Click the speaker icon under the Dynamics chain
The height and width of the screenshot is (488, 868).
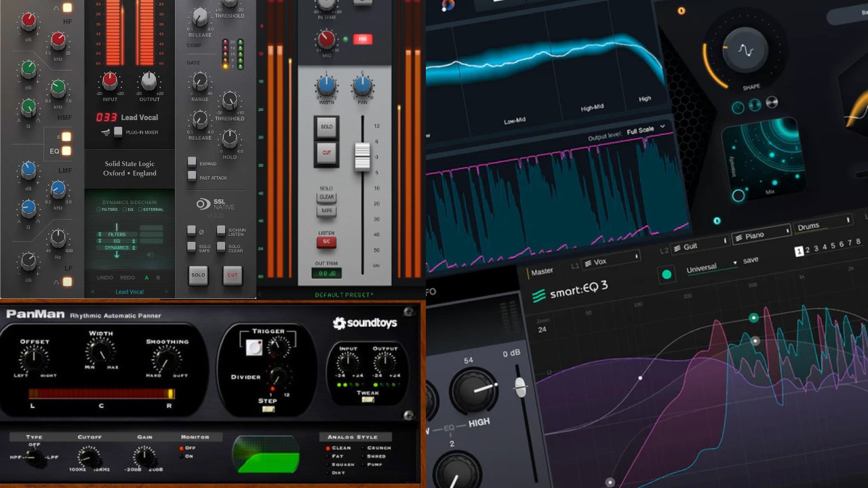coord(151,254)
